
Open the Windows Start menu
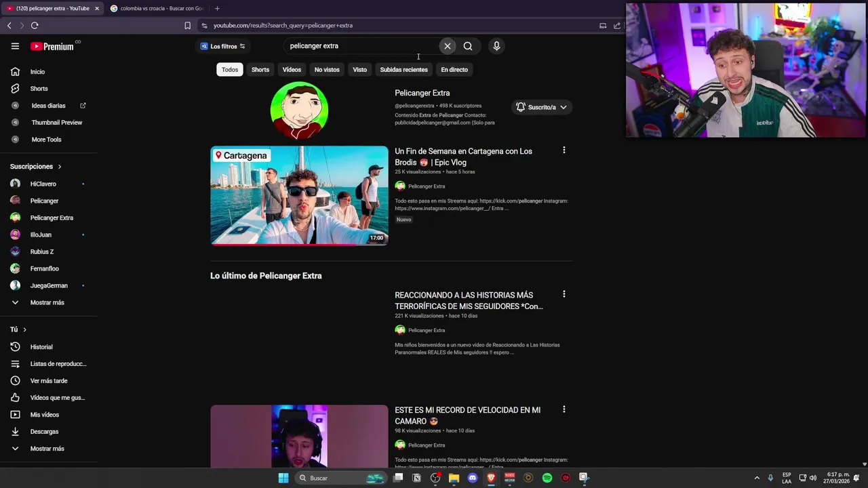283,478
